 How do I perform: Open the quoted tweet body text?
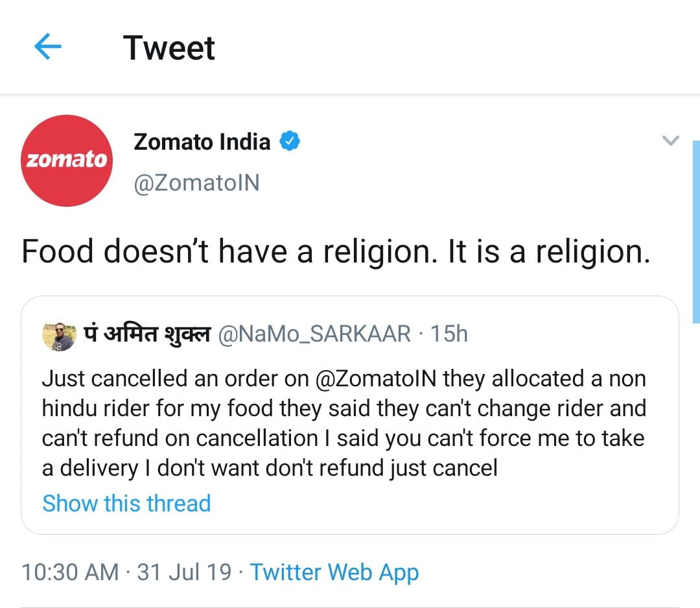point(344,423)
